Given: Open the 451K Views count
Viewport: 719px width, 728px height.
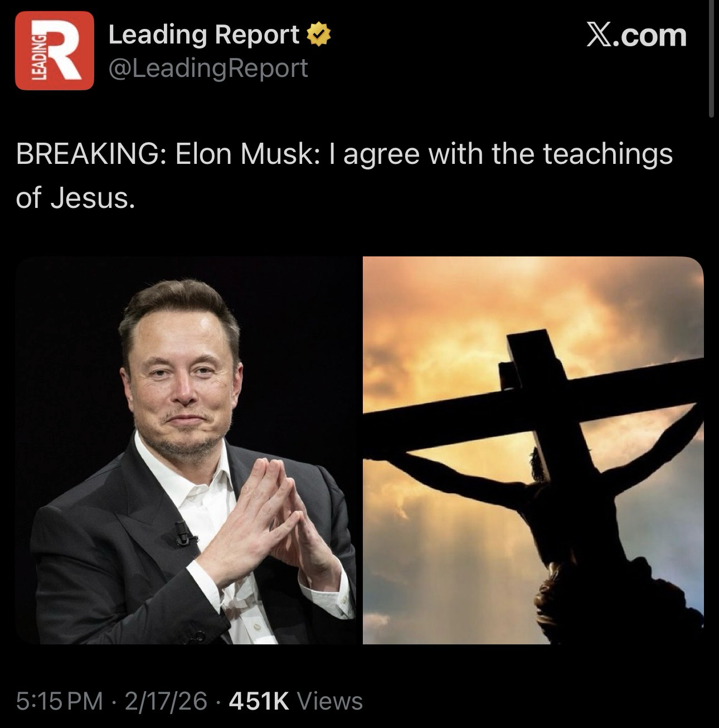Looking at the screenshot, I should pos(296,701).
